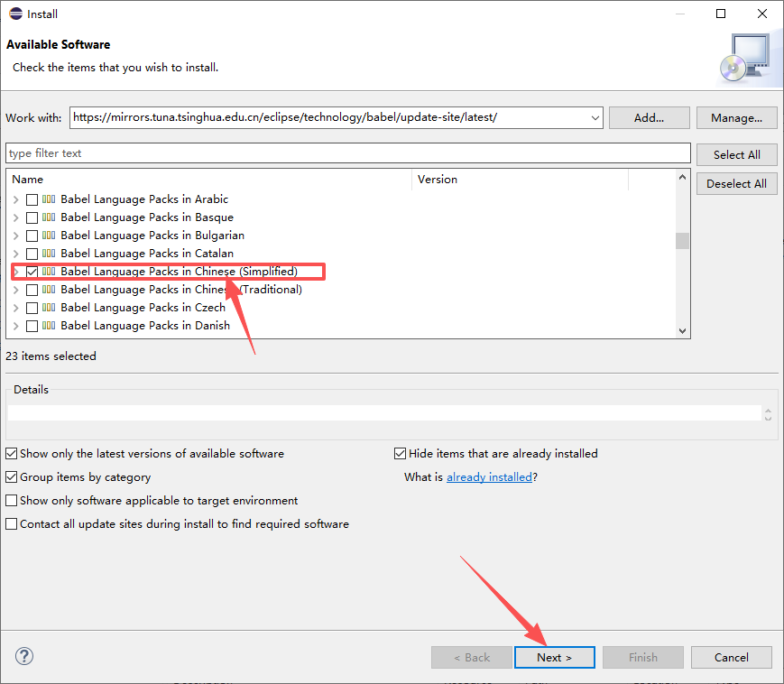Click the Arabic language pack category icon
784x684 pixels.
(x=49, y=199)
